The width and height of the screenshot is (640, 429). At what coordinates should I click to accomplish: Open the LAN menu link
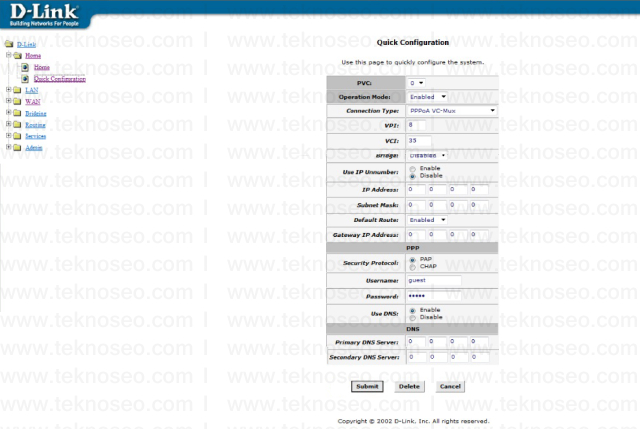tap(31, 90)
